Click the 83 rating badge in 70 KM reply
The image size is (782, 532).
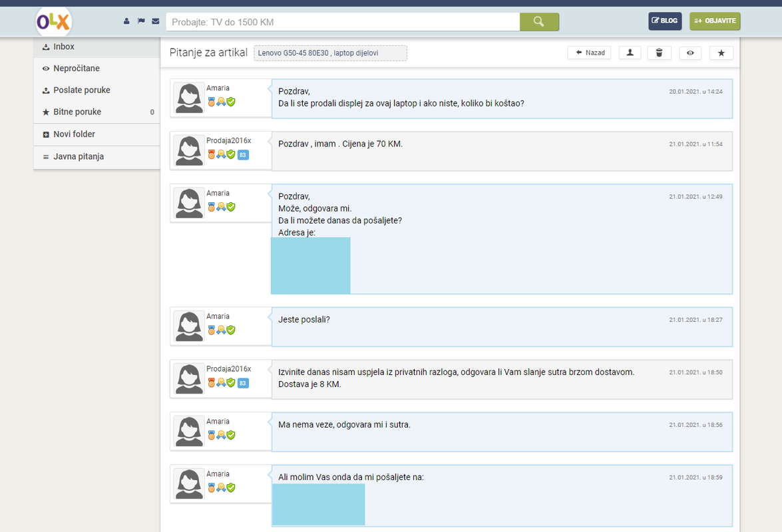click(243, 155)
